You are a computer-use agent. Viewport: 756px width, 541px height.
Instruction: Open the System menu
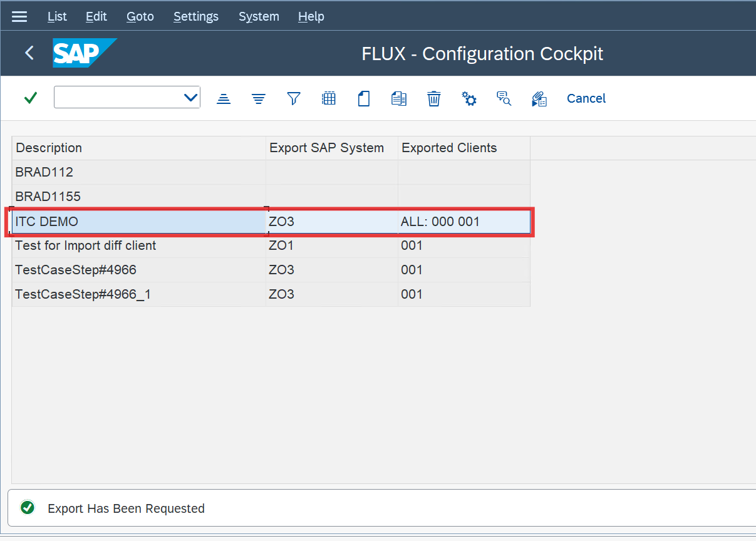pos(258,17)
